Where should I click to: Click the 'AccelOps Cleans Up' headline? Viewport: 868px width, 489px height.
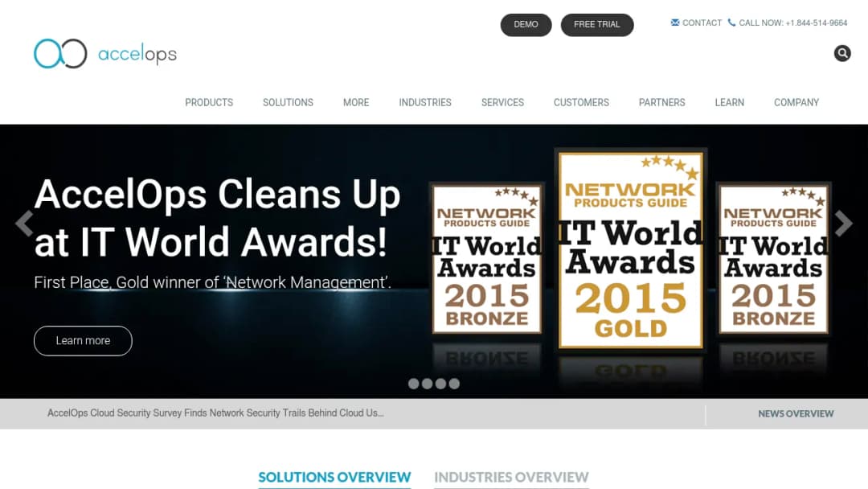tap(217, 218)
